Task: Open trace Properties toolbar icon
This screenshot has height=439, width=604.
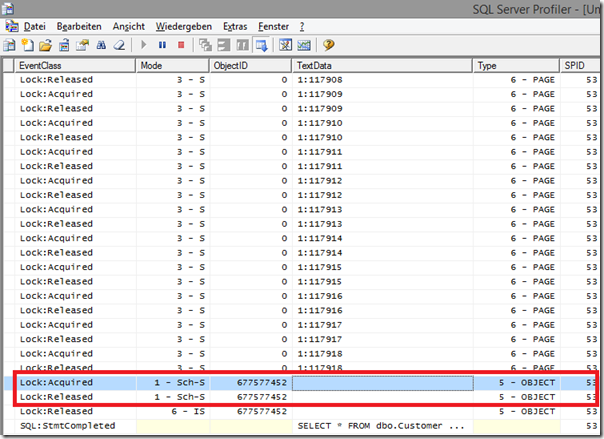Action: pos(82,45)
